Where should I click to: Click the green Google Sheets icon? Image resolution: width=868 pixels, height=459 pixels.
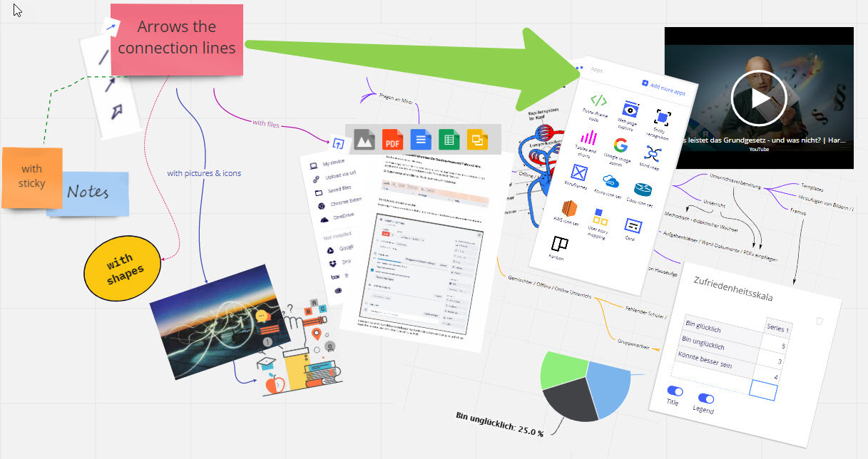[449, 140]
